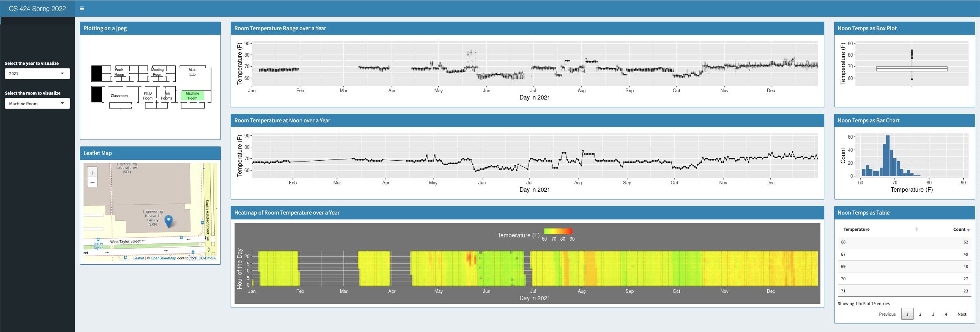Sort table by Temperature column arrows
This screenshot has height=332, width=980.
pyautogui.click(x=916, y=229)
